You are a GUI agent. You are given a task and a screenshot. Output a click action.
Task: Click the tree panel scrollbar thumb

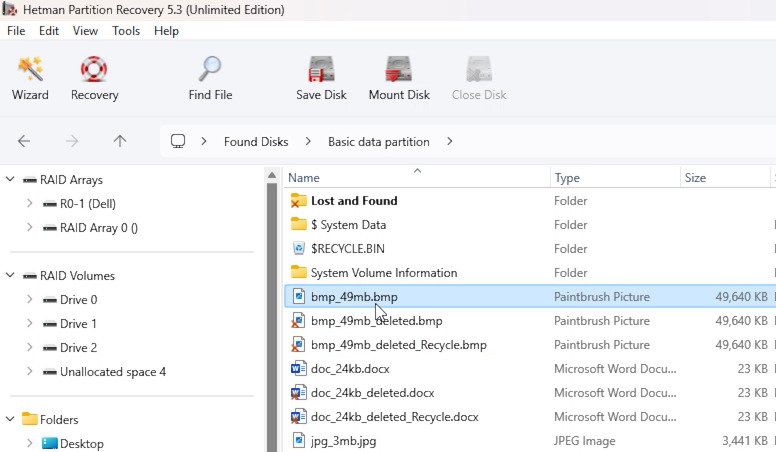(272, 317)
